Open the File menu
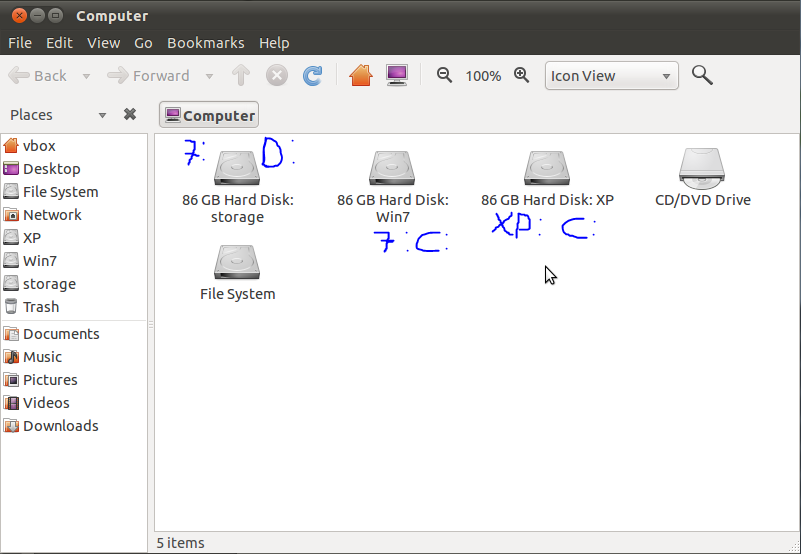 pyautogui.click(x=20, y=43)
